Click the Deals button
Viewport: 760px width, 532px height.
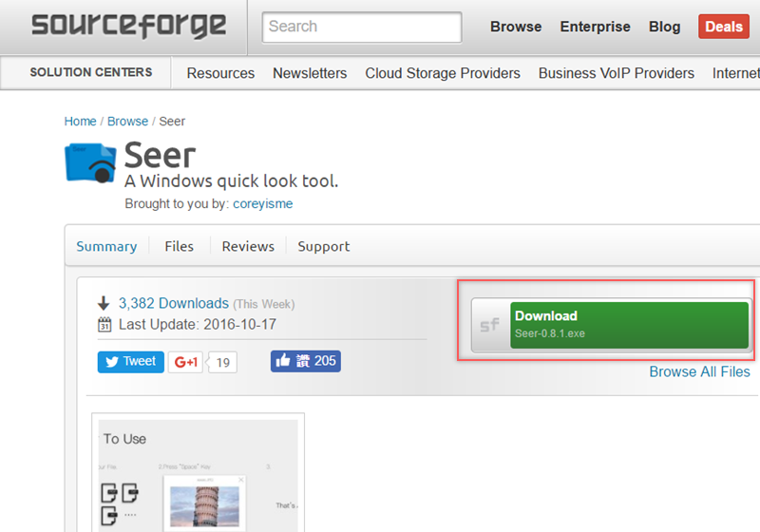pos(723,27)
